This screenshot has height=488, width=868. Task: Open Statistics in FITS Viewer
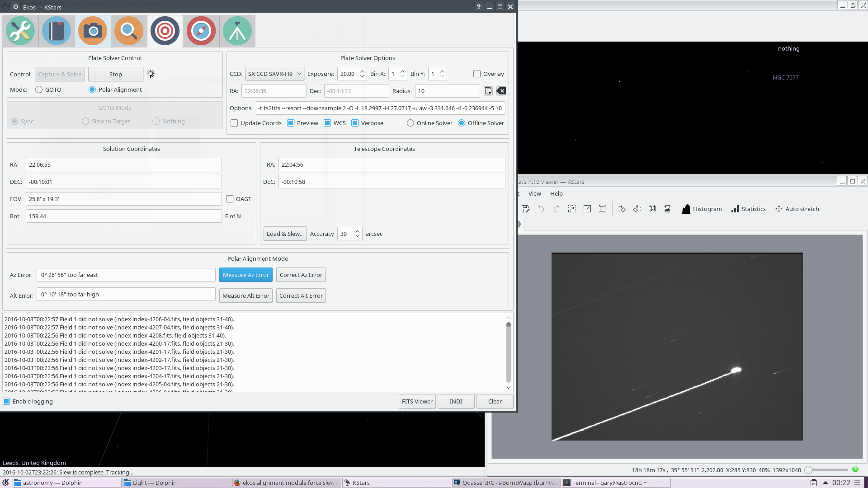coord(749,209)
